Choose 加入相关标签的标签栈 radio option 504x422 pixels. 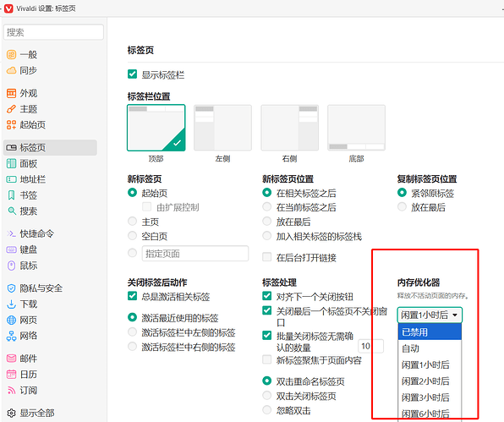(266, 236)
